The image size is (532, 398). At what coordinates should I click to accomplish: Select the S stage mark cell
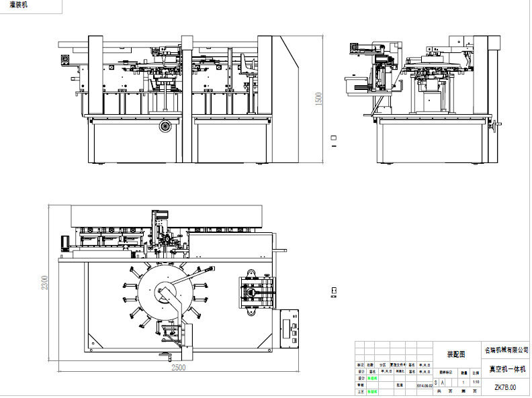click(x=437, y=382)
